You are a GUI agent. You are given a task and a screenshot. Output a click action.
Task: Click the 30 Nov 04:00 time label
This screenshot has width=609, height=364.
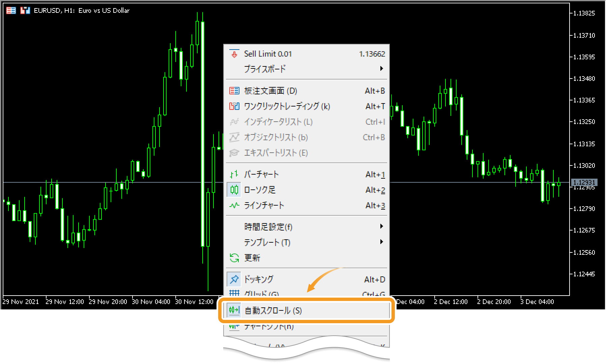151,302
